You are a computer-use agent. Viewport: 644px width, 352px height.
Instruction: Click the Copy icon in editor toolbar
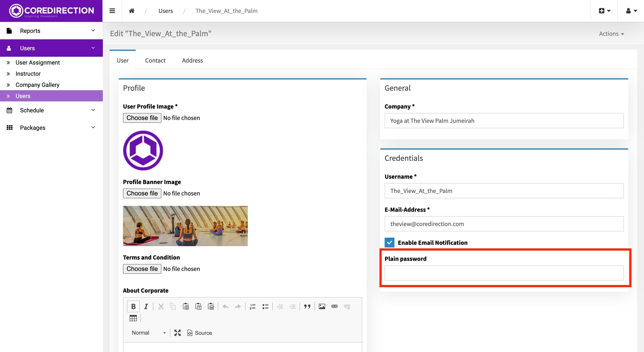pos(173,306)
